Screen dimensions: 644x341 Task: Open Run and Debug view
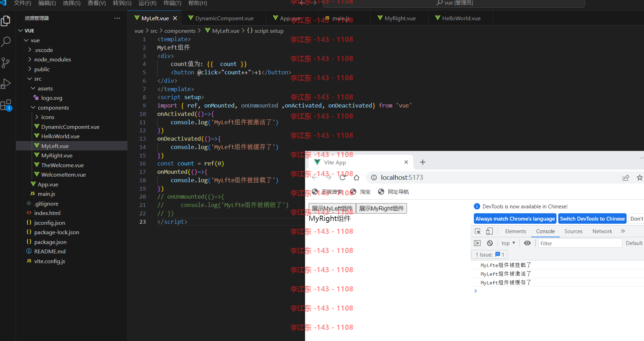[6, 84]
